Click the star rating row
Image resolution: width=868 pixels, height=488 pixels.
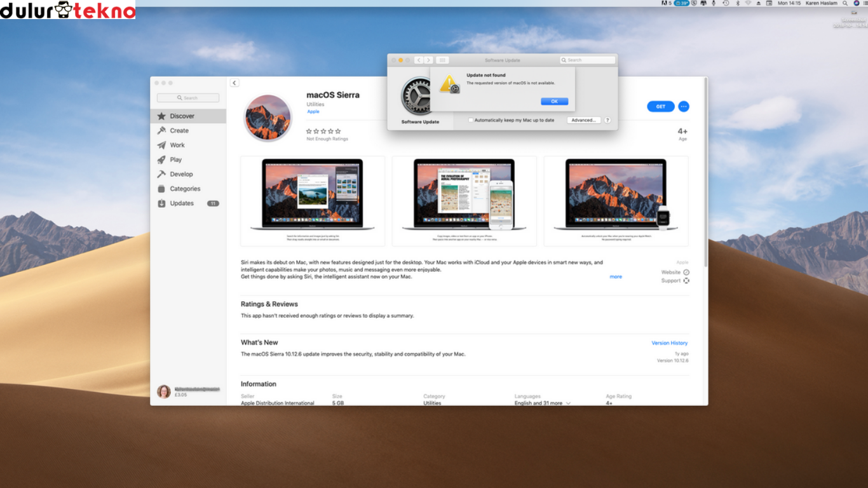pos(323,132)
